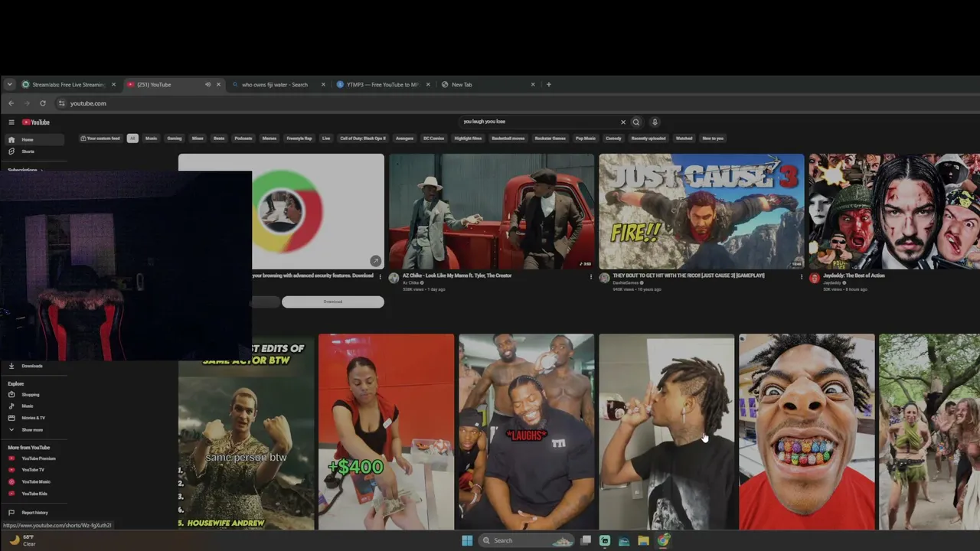
Task: Open Task View on the taskbar
Action: 586,540
